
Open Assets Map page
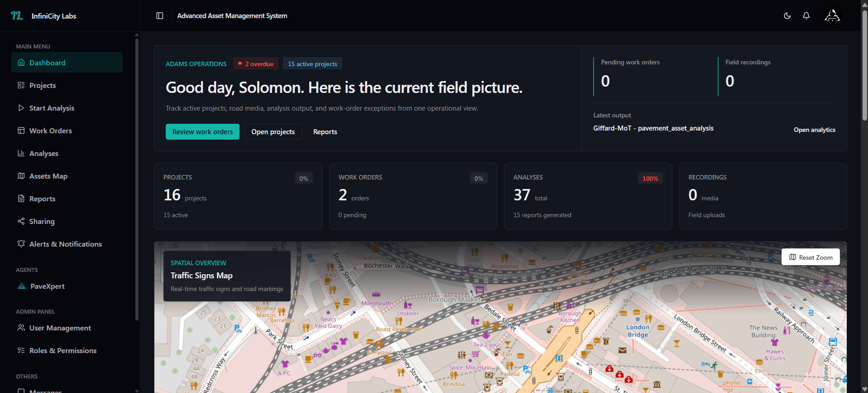pos(67,176)
